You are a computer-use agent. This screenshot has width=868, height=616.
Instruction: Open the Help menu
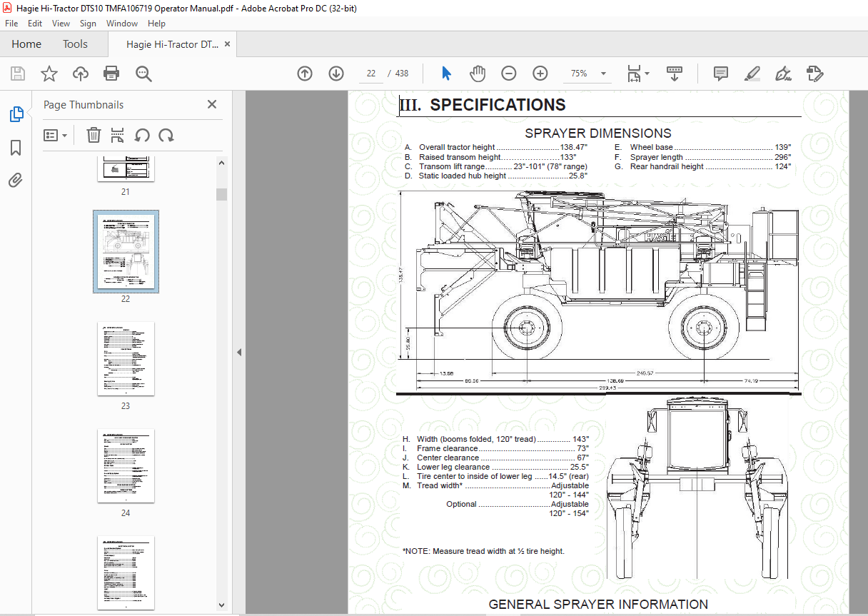(156, 24)
